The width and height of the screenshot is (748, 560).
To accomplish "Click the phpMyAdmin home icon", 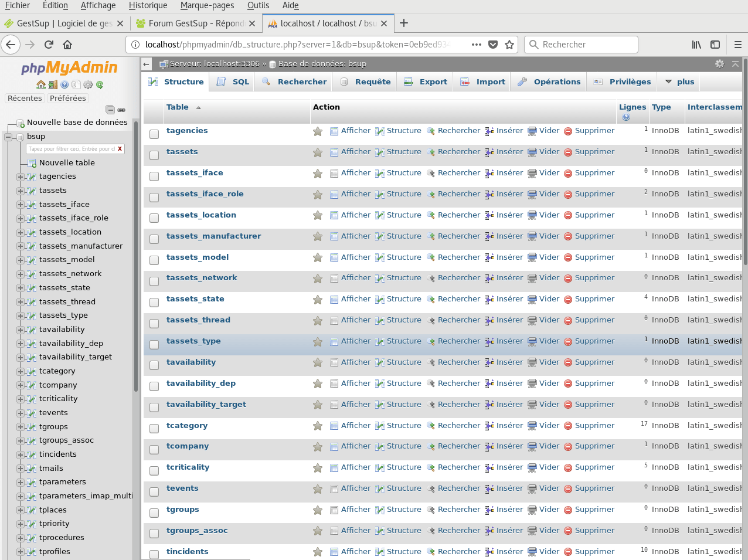I will pyautogui.click(x=41, y=84).
